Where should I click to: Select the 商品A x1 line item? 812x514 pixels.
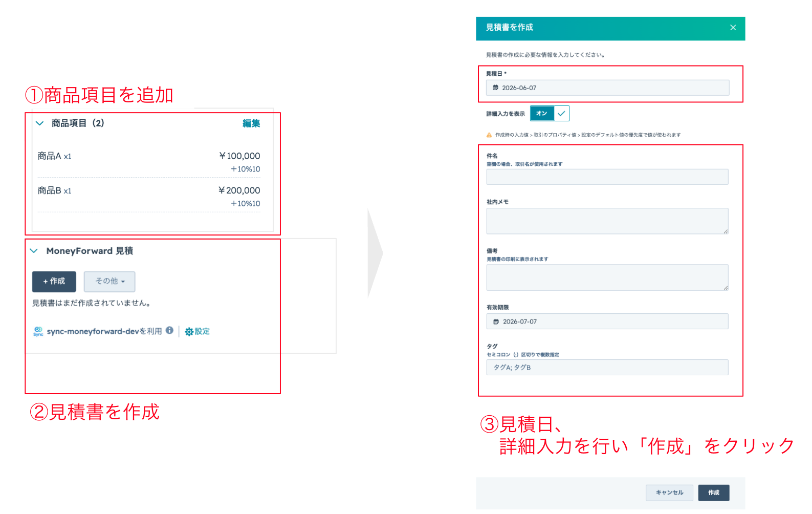[55, 156]
